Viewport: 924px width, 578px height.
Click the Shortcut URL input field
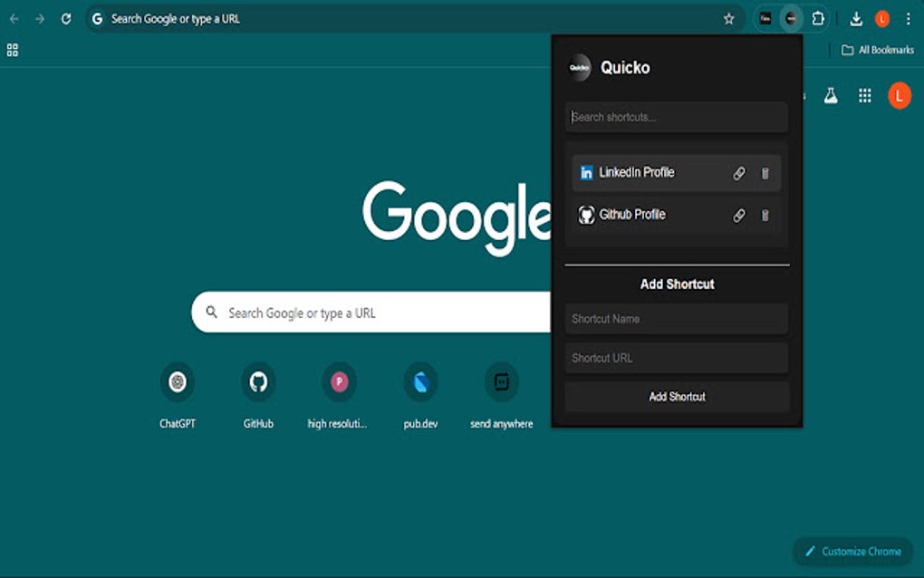click(676, 357)
